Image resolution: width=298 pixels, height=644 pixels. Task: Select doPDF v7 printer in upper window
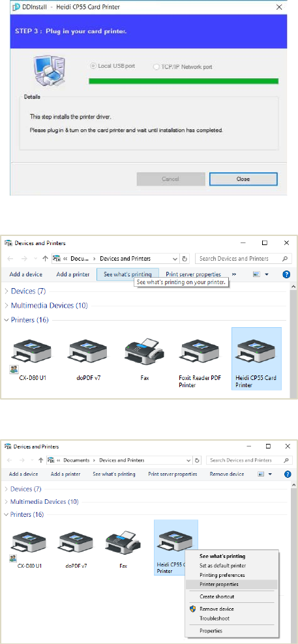(87, 359)
